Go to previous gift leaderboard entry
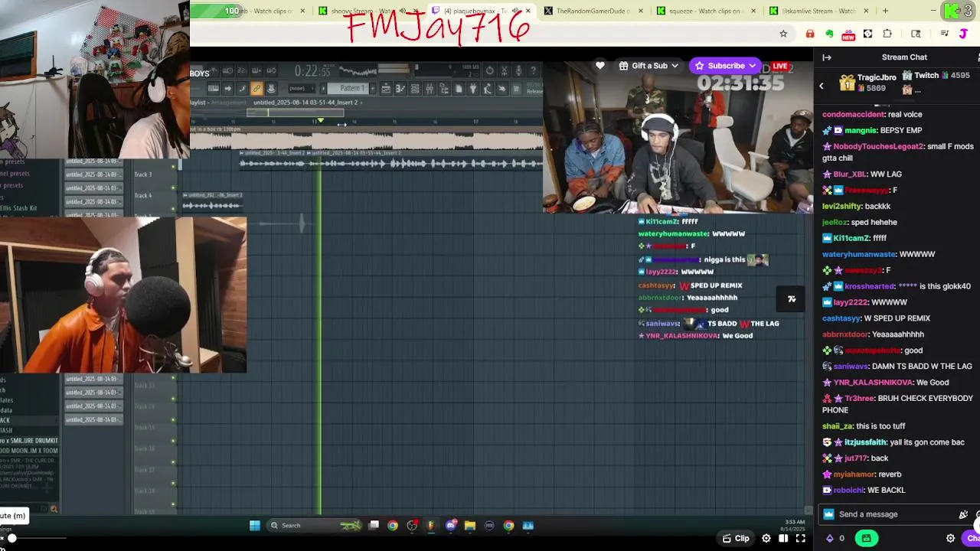The image size is (980, 551). pyautogui.click(x=822, y=86)
